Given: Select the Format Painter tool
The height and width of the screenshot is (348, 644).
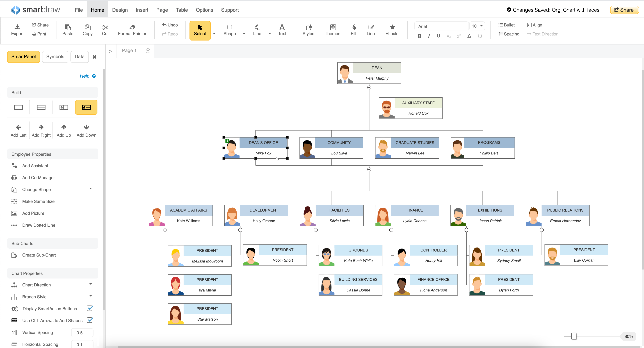Looking at the screenshot, I should [x=132, y=30].
